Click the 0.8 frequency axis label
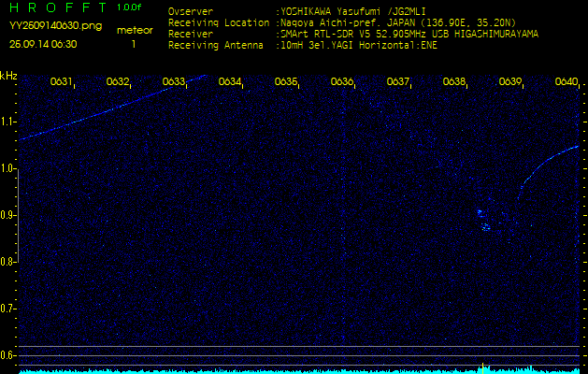Image resolution: width=588 pixels, height=374 pixels. 8,262
